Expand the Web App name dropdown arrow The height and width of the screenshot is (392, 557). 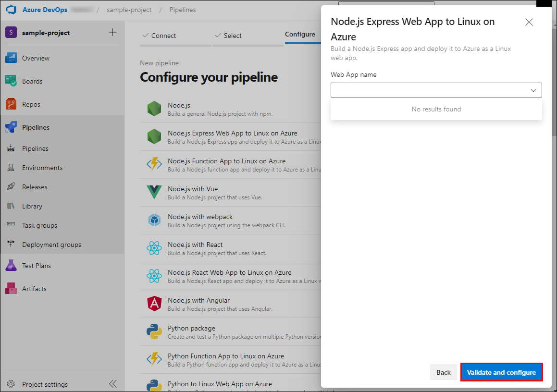[x=533, y=90]
